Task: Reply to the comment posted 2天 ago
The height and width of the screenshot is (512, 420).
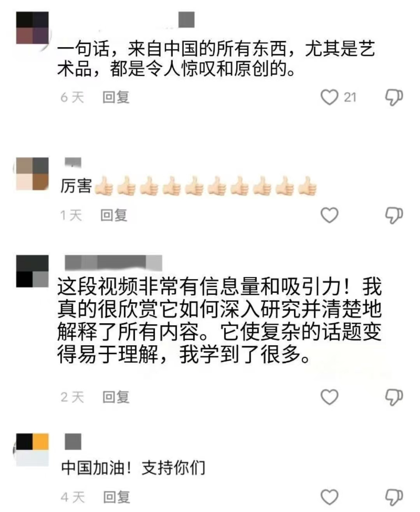Action: tap(115, 397)
